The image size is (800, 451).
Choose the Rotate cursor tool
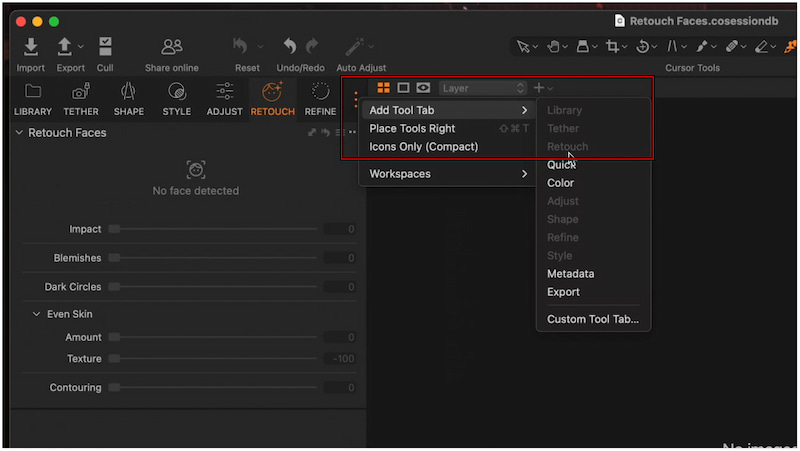642,46
